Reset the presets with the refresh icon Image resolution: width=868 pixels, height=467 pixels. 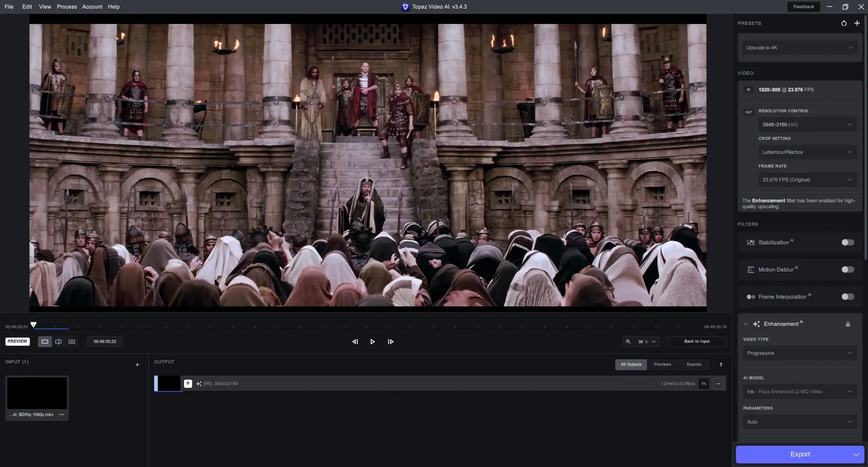[x=844, y=23]
